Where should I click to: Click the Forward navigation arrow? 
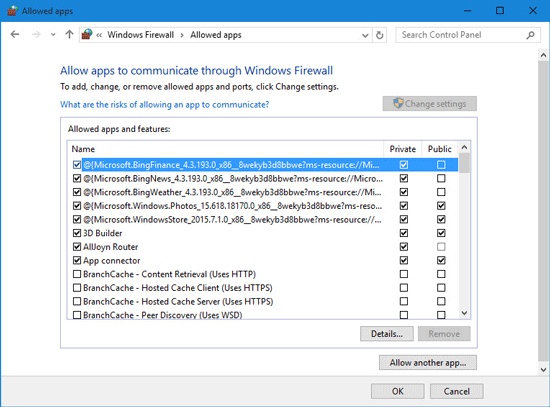click(x=36, y=34)
